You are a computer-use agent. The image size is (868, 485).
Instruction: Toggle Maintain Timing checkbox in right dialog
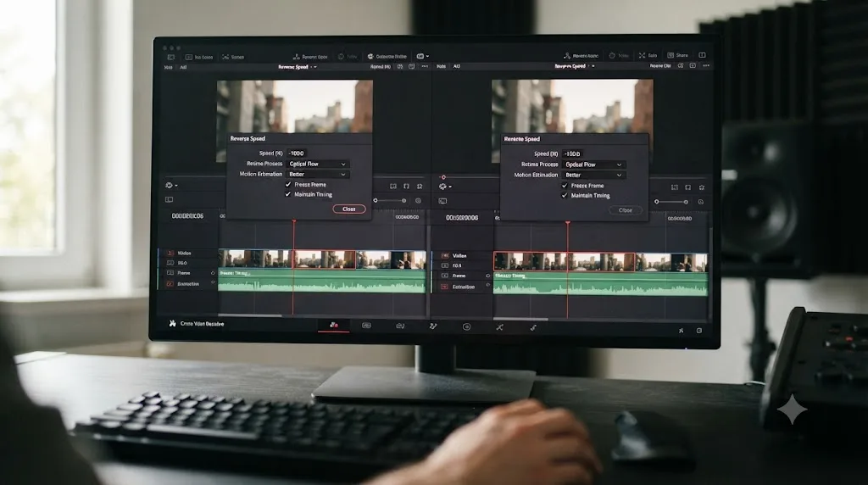point(565,195)
